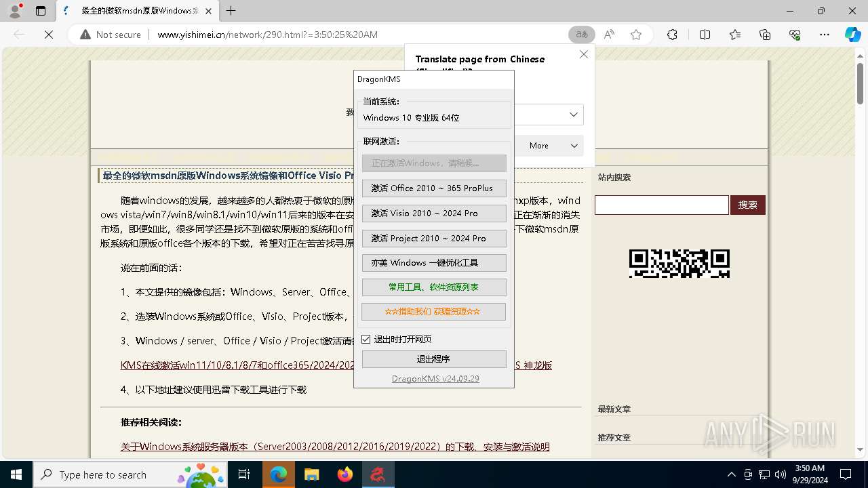868x488 pixels.
Task: Click 激活 Project 2010 ~ 2024 Pro button
Action: click(x=434, y=239)
